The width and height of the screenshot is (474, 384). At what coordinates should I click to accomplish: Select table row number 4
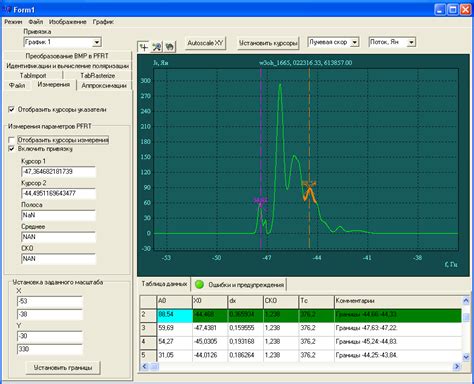click(148, 342)
